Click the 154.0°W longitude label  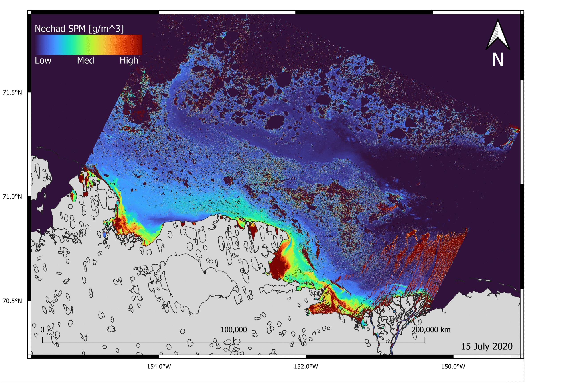tap(159, 367)
